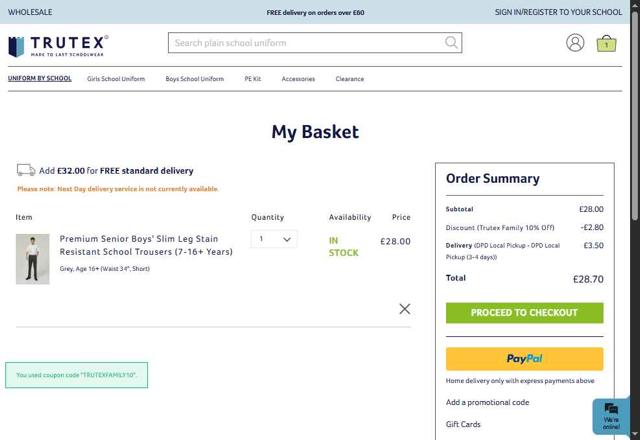Click the My Basket heading
Image resolution: width=640 pixels, height=440 pixels.
click(x=315, y=132)
